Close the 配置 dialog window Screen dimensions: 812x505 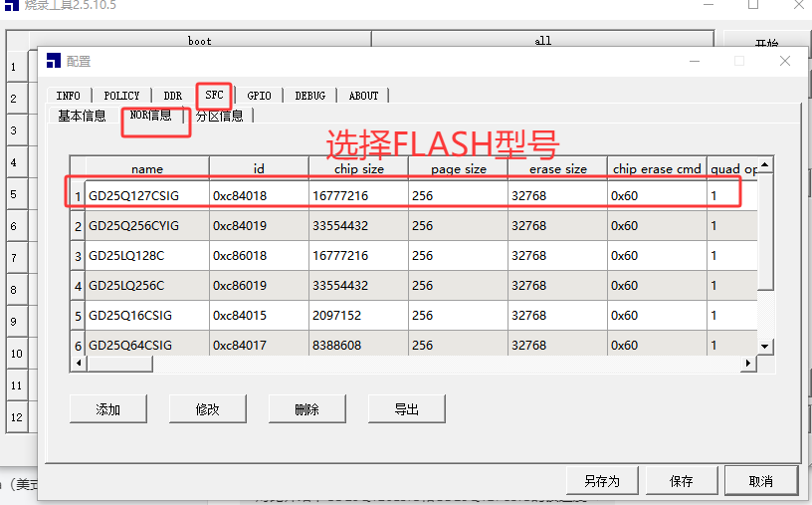coord(785,61)
